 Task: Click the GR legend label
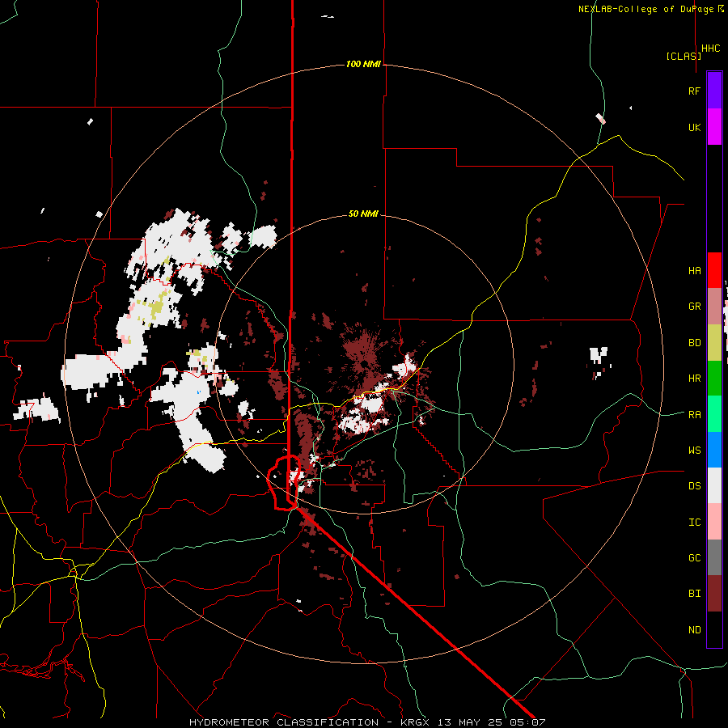coord(694,307)
